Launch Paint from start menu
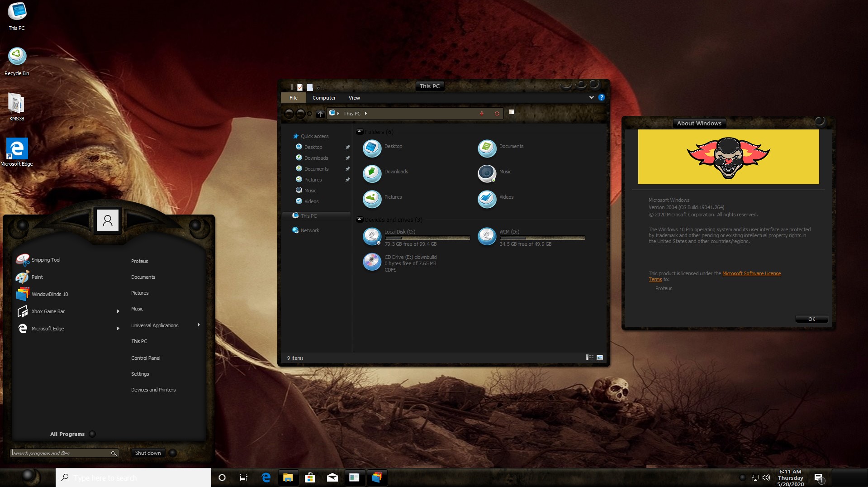Screen dimensions: 868x487 pos(29,277)
